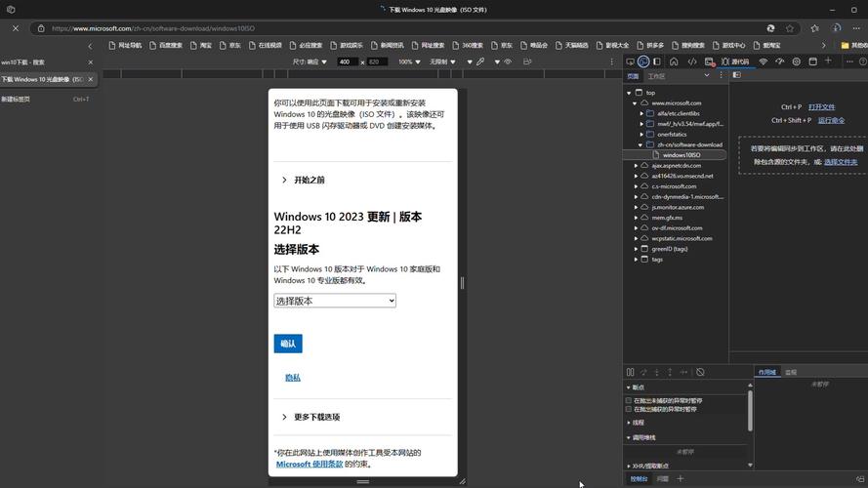Viewport: 868px width, 488px height.
Task: Open the browser favorites icon right of address bar
Action: [815, 28]
